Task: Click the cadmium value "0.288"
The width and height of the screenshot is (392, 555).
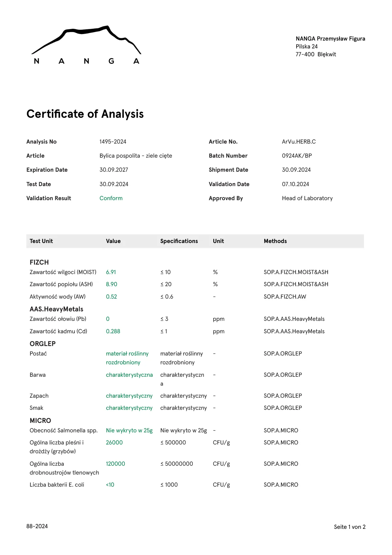Action: 113,331
